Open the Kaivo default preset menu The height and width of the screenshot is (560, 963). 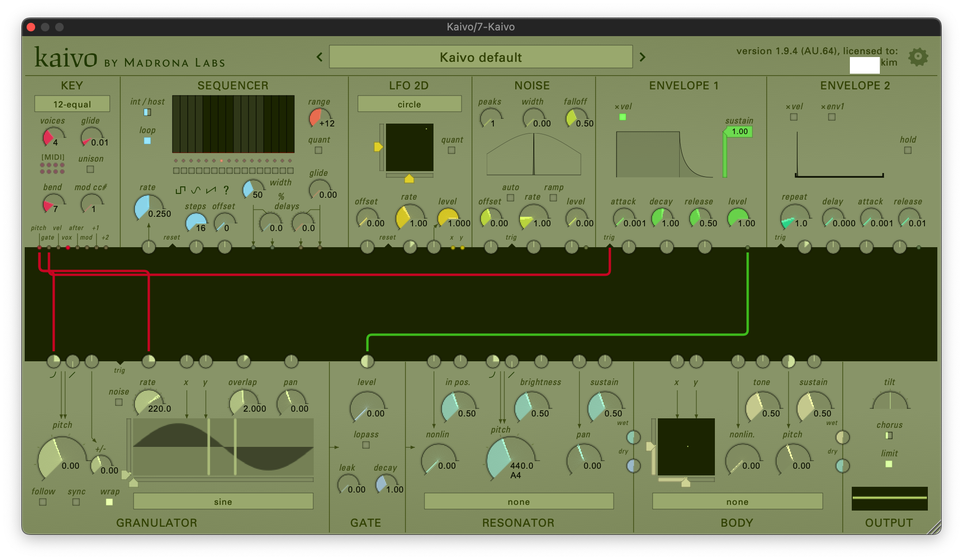[x=481, y=57]
